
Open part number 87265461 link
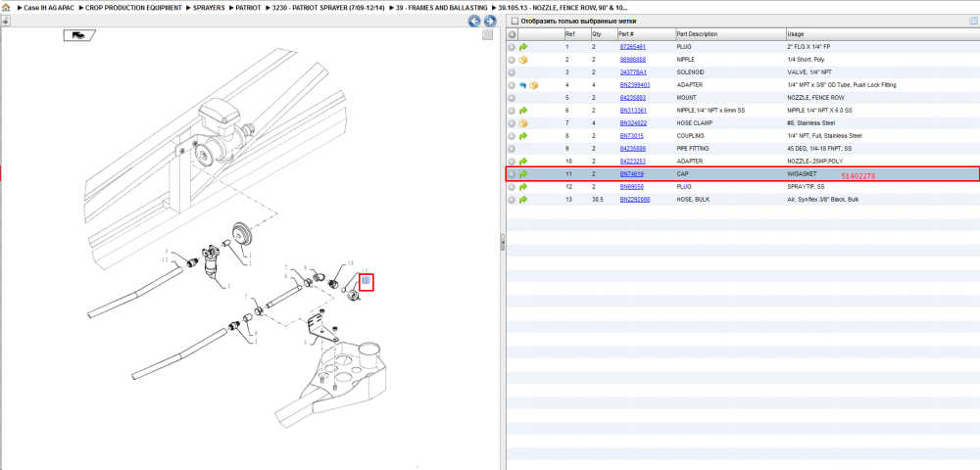coord(632,47)
